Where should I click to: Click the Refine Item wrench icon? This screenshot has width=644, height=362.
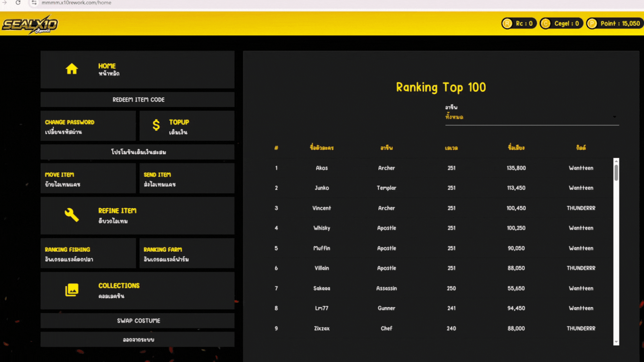(x=71, y=215)
